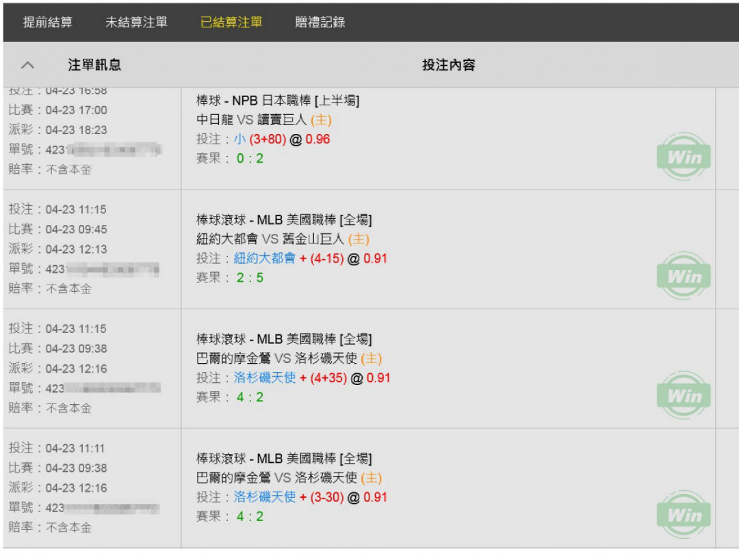Click MLB 美國職棒 title above 紐約大都會 match
This screenshot has height=560, width=739.
pos(284,220)
